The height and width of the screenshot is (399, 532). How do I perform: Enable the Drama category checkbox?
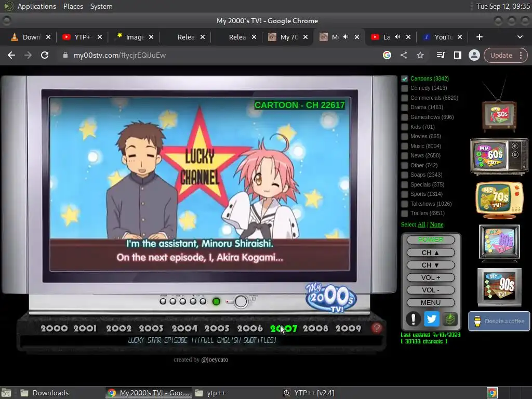coord(404,107)
